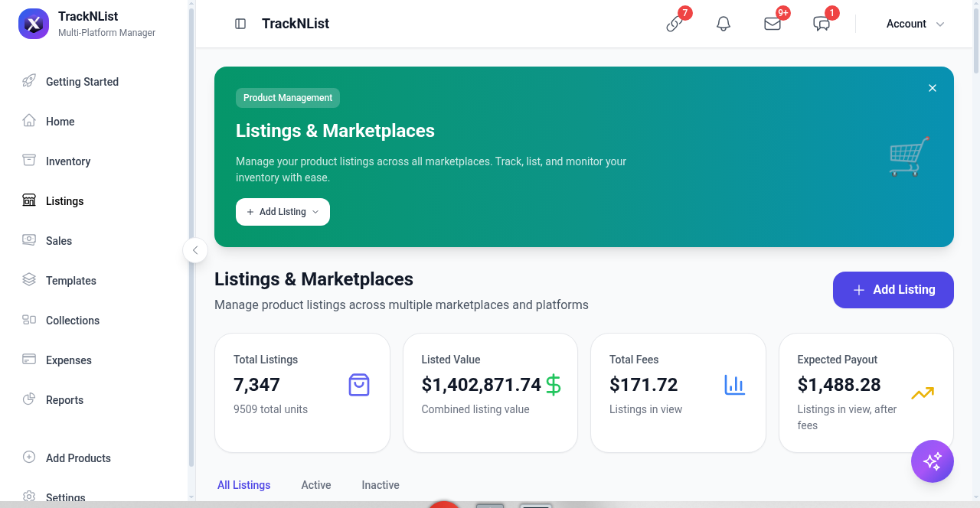Click the shopping cart graphic in banner

click(x=910, y=157)
